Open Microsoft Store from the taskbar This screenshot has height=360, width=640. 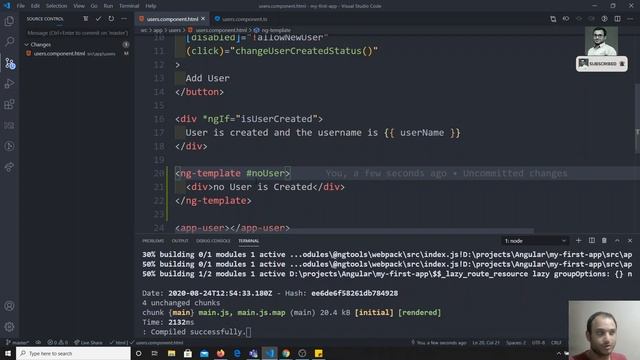pyautogui.click(x=188, y=353)
